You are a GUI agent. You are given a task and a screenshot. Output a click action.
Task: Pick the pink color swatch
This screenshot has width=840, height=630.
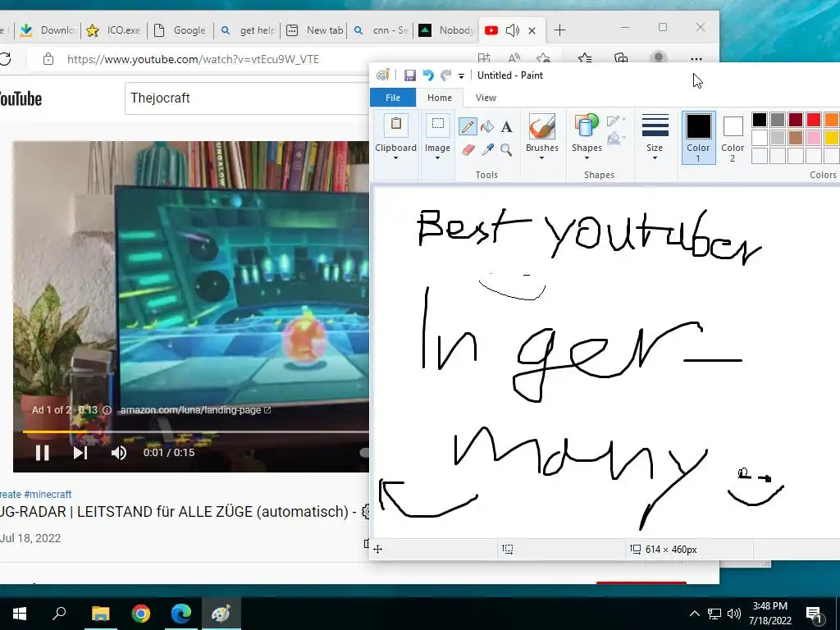tap(813, 138)
